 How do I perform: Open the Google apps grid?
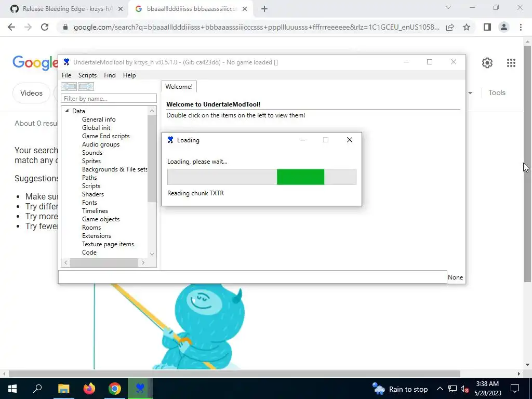(x=511, y=63)
